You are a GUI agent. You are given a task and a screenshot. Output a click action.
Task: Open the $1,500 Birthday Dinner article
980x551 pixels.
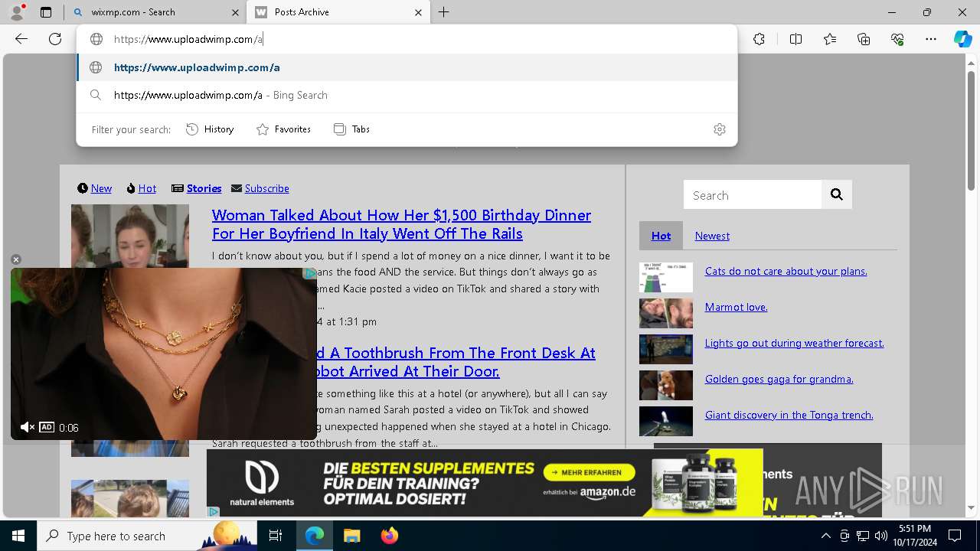point(401,224)
